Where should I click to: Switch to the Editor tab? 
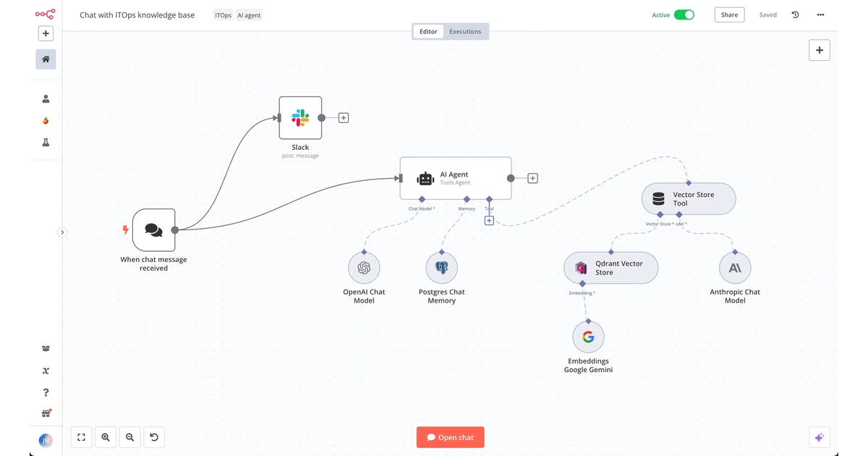click(428, 32)
